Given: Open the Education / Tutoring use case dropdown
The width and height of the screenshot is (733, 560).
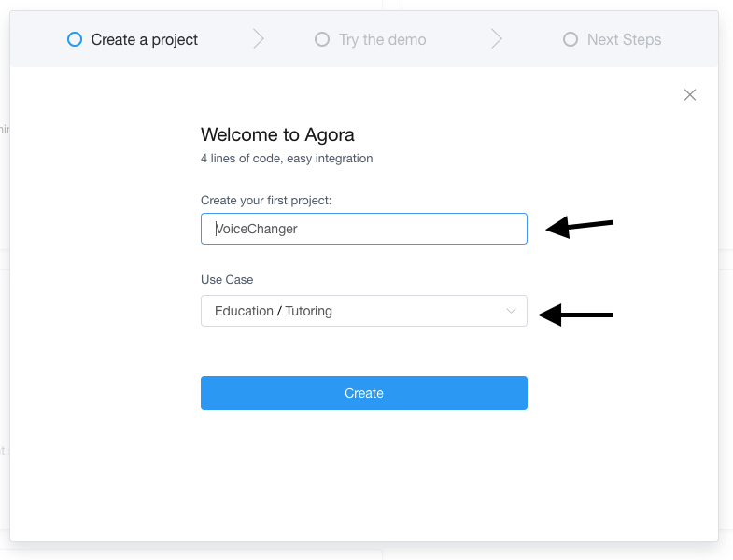Looking at the screenshot, I should tap(355, 311).
